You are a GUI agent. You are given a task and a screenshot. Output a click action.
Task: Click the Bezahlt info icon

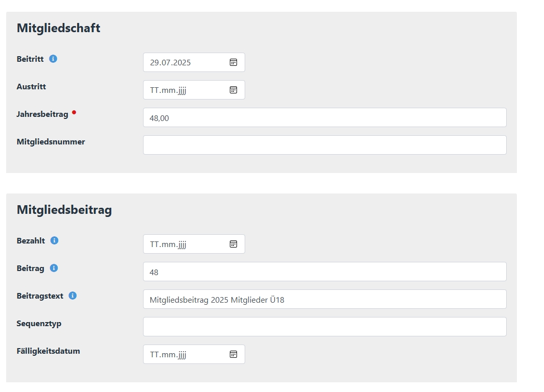point(55,240)
